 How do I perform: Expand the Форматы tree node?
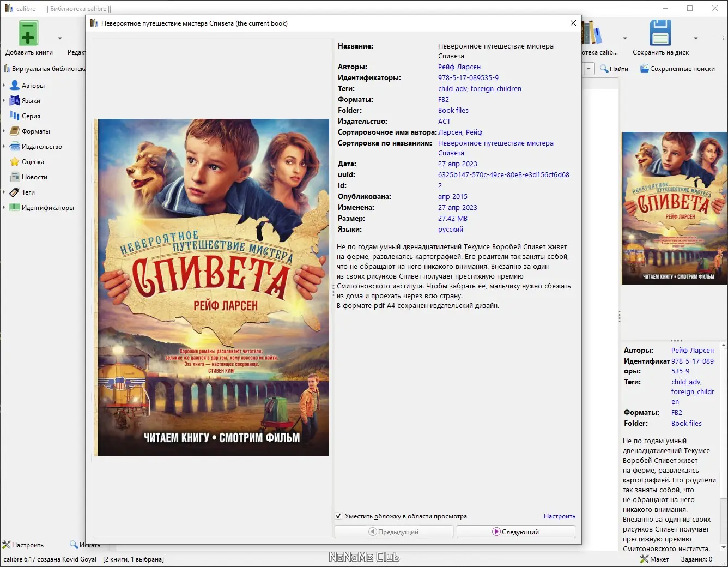coord(4,131)
